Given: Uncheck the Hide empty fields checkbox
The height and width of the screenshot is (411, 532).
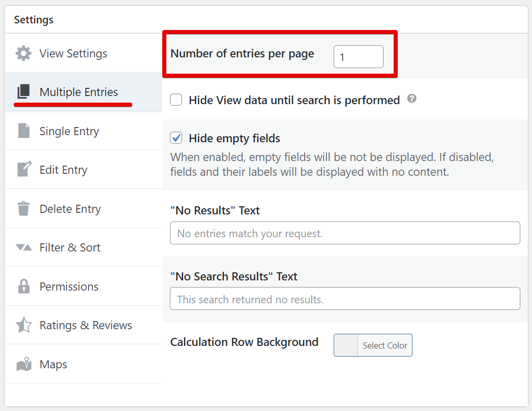Looking at the screenshot, I should point(176,138).
